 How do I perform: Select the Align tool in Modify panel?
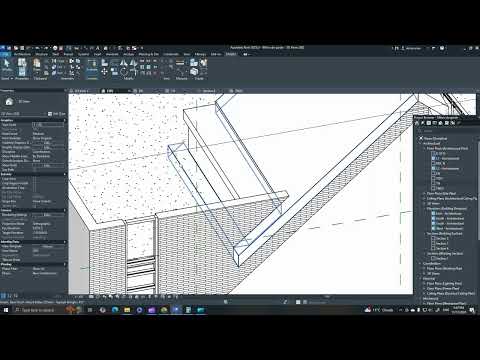(105, 63)
